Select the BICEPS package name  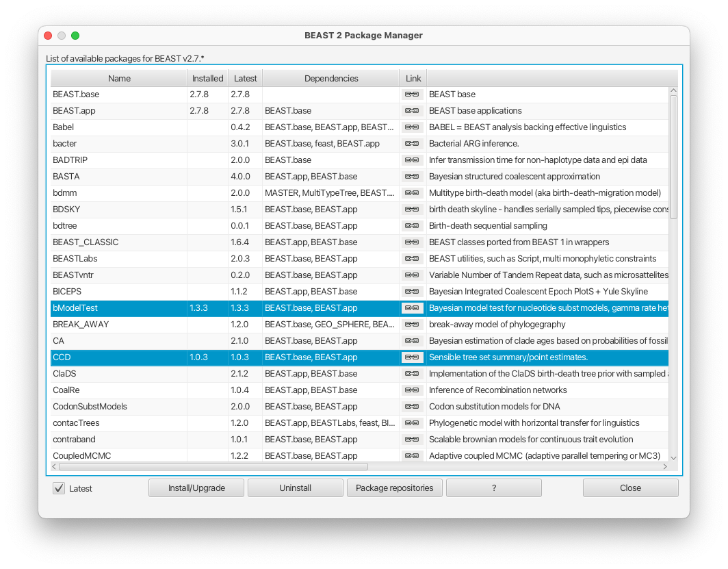coord(67,292)
